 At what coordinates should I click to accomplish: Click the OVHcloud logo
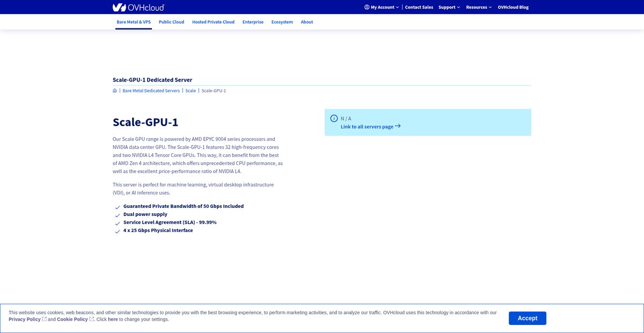138,7
